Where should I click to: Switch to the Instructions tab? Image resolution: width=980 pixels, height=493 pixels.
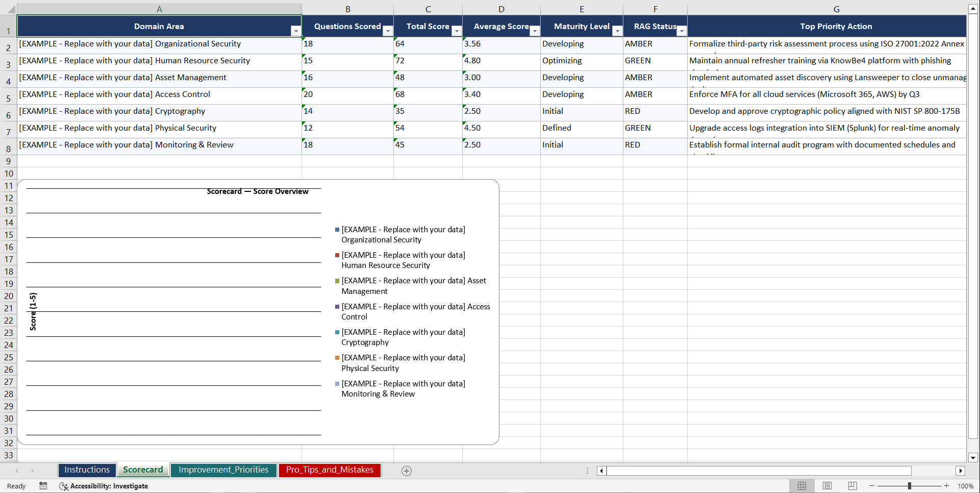(87, 470)
